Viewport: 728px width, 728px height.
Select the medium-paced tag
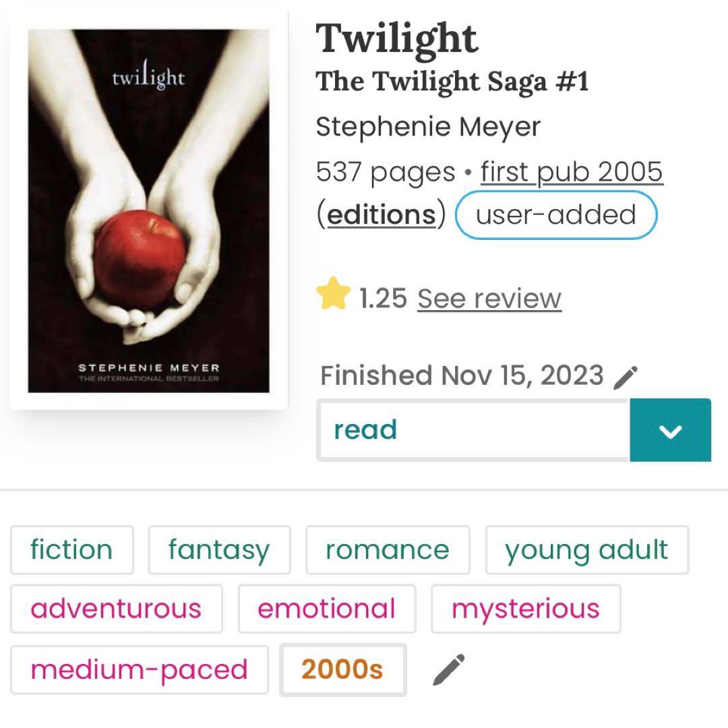point(139,669)
